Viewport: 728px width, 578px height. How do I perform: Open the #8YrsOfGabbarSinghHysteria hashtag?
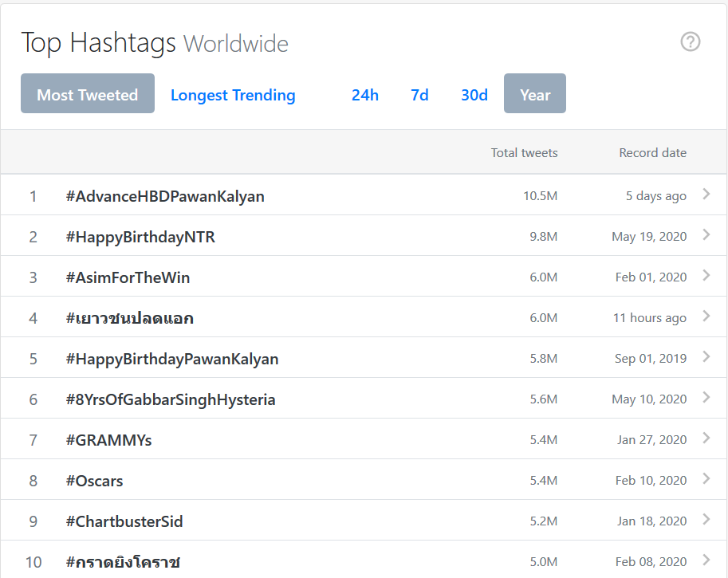click(171, 399)
